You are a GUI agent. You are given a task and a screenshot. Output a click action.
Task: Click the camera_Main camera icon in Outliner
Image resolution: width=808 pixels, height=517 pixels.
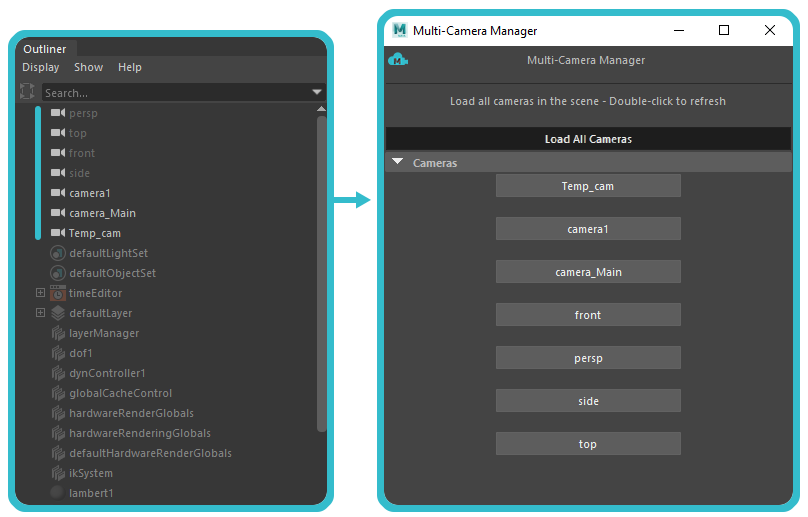click(58, 213)
